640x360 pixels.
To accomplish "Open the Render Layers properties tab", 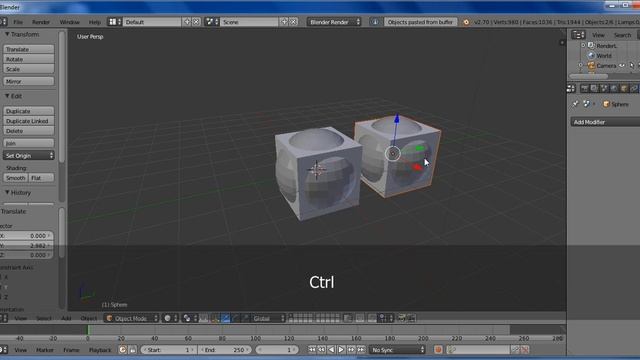I will tap(594, 88).
